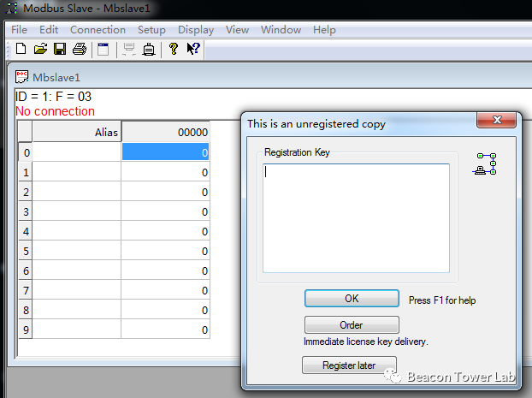Click row header 9
Viewport: 532px width, 398px height.
[26, 329]
